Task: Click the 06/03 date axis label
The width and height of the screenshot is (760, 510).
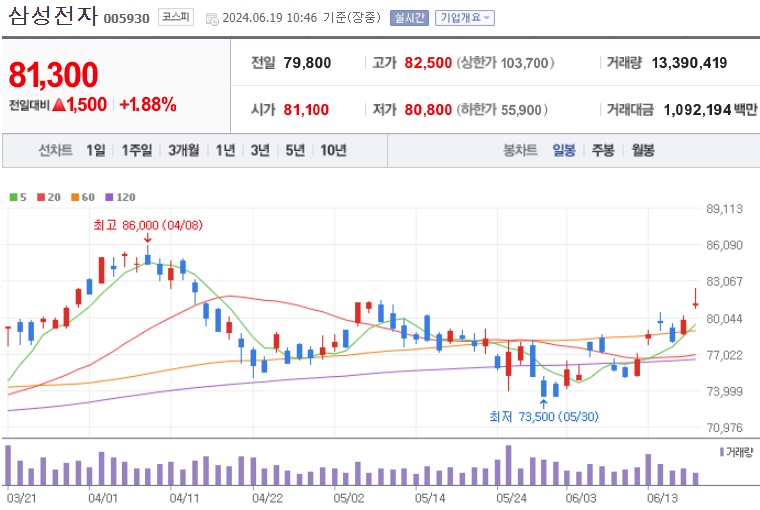Action: point(581,498)
